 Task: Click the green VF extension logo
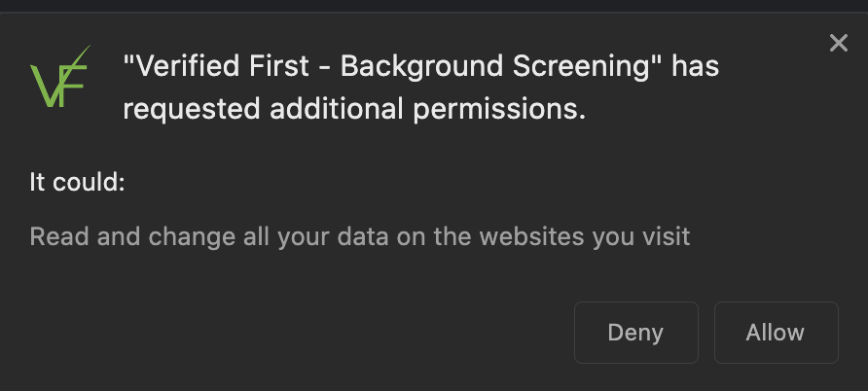point(59,76)
